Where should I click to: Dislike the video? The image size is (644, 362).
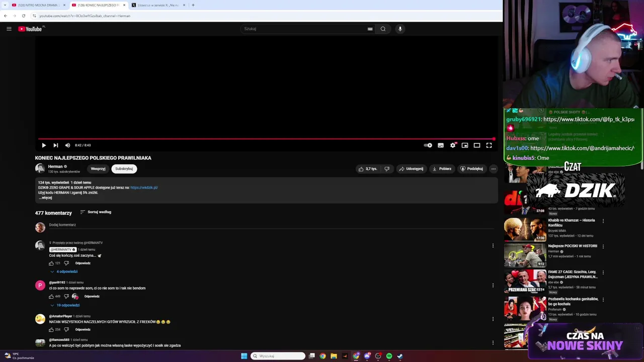tap(387, 169)
